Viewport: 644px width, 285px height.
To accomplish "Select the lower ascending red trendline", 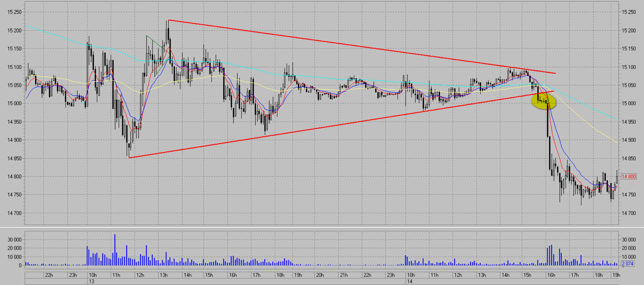I will [x=341, y=124].
